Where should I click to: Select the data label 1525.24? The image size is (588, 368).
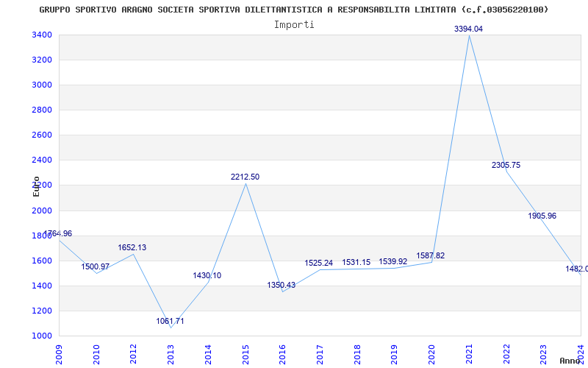319,263
